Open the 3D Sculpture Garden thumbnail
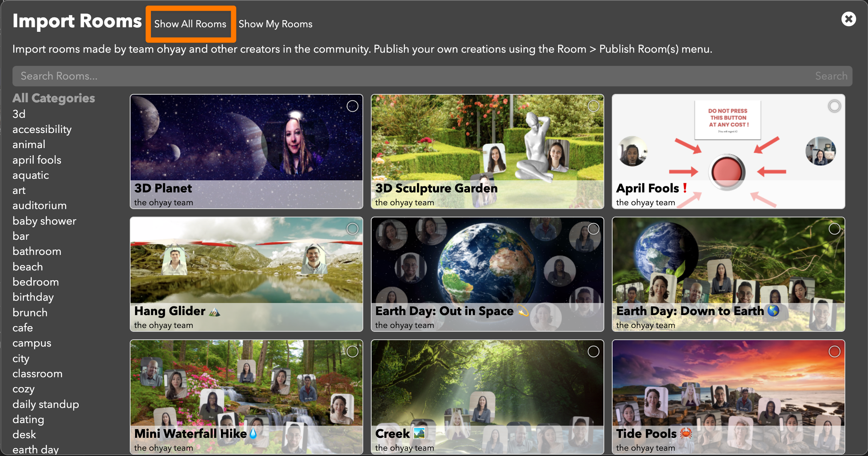Viewport: 868px width, 456px height. click(487, 144)
